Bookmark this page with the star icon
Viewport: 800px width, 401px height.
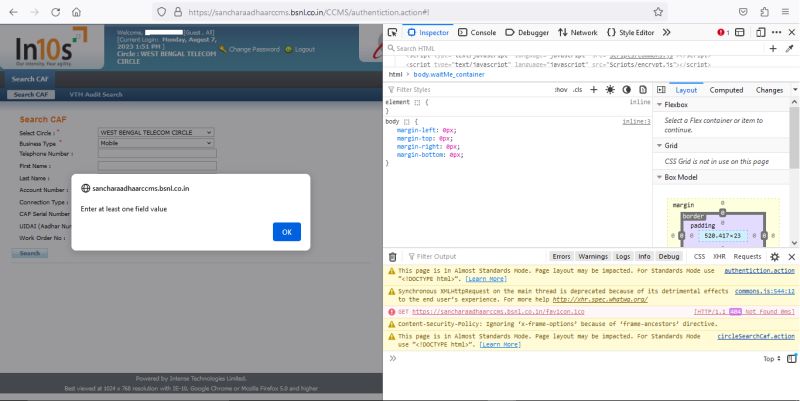click(x=658, y=12)
